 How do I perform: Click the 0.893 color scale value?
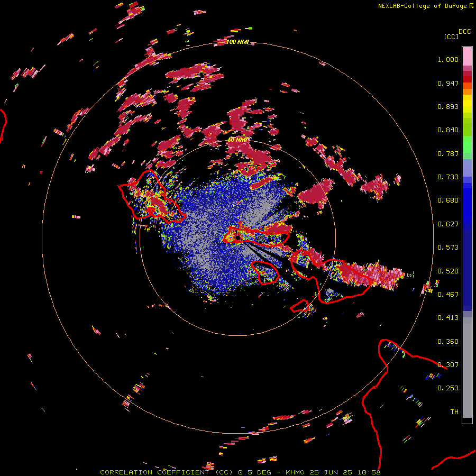tap(448, 106)
